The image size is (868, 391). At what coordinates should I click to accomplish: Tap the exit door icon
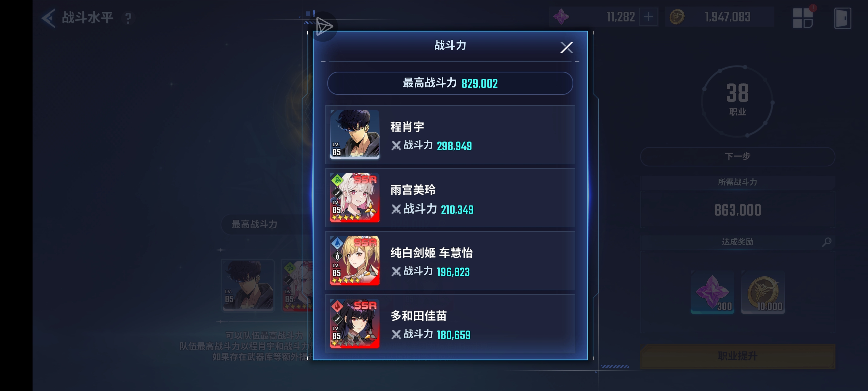(843, 18)
